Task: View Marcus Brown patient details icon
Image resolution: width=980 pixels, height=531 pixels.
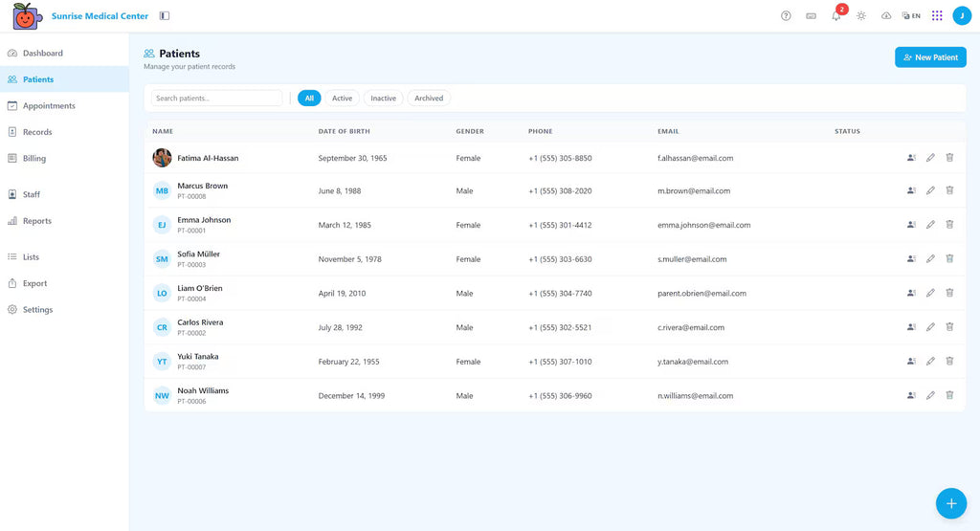Action: pos(911,190)
